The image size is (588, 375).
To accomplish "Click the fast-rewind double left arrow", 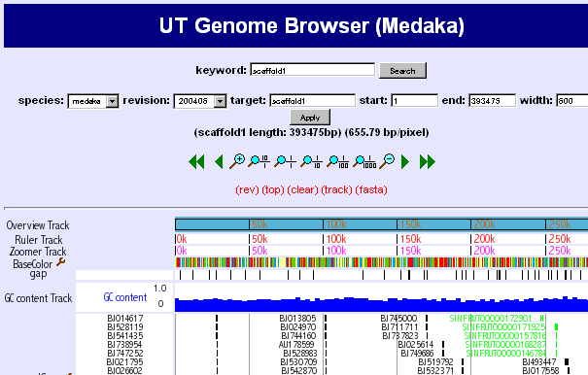I will coord(196,162).
